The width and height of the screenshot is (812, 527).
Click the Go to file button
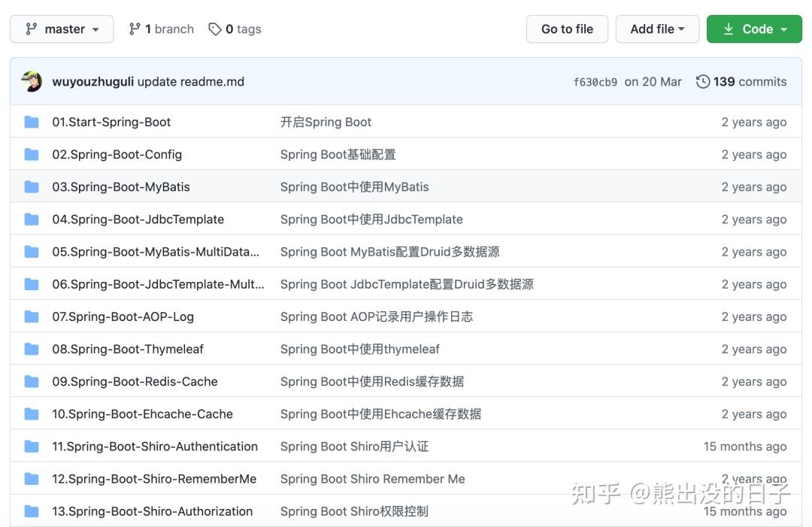567,29
